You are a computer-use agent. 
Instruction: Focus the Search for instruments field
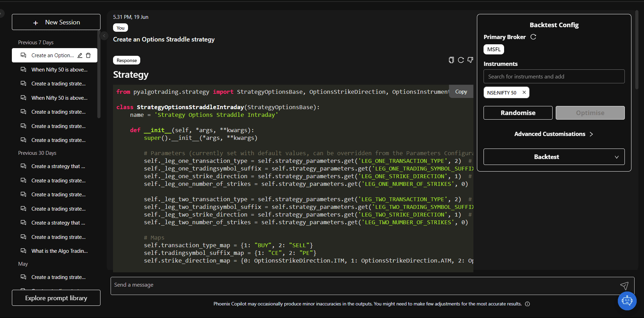click(554, 77)
